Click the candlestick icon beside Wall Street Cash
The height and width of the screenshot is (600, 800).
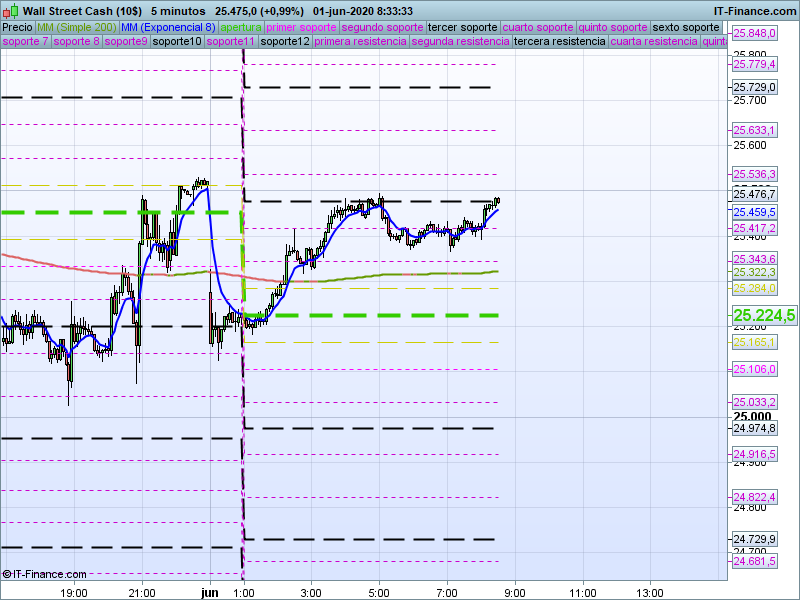[x=10, y=10]
